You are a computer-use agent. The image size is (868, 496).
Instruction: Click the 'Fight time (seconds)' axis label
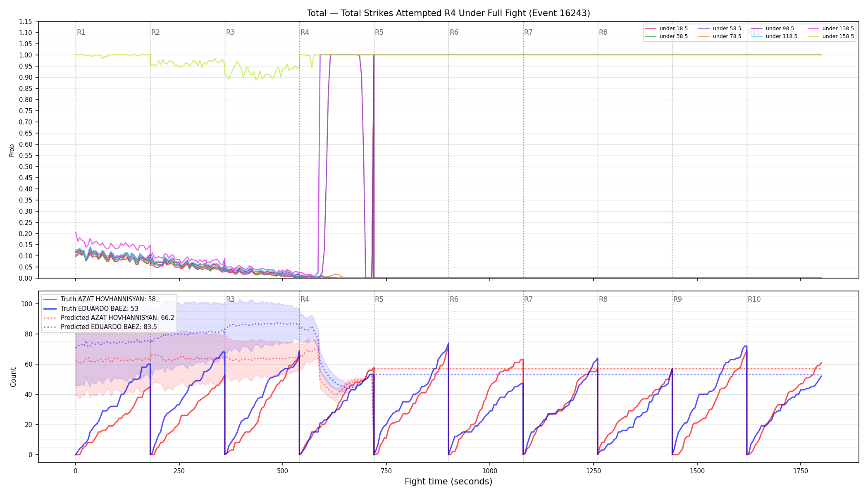[x=448, y=482]
